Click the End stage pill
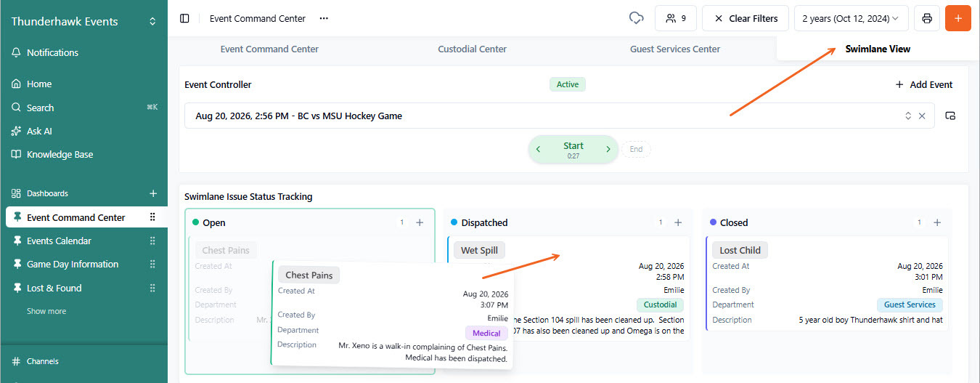 coord(636,150)
